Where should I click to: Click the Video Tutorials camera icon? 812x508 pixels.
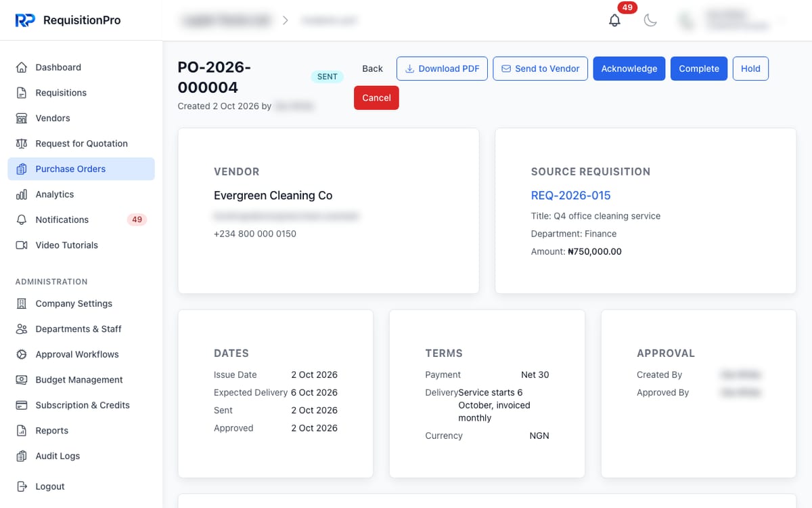[x=22, y=245]
